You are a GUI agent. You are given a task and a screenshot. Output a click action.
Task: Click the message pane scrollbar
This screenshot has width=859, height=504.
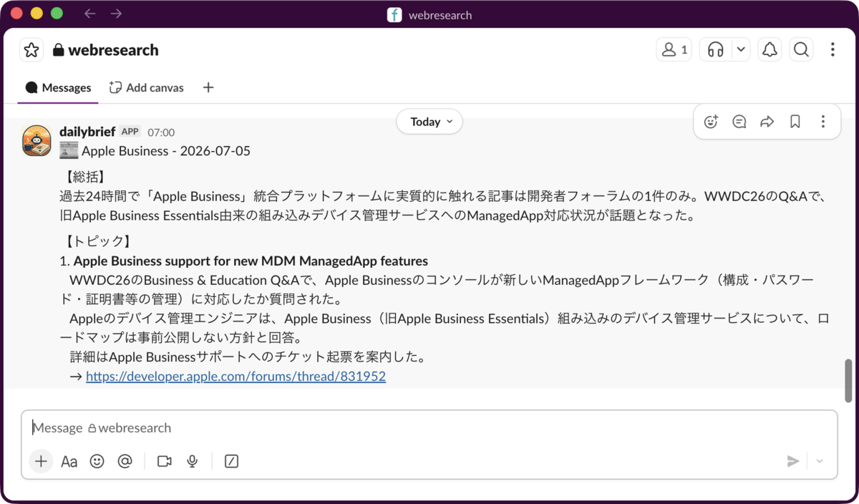849,380
